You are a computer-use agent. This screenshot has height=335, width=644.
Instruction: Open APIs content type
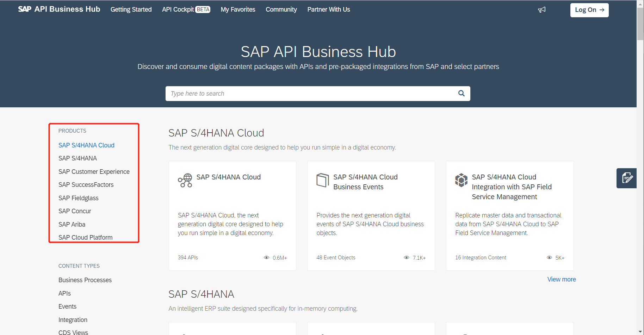(64, 293)
